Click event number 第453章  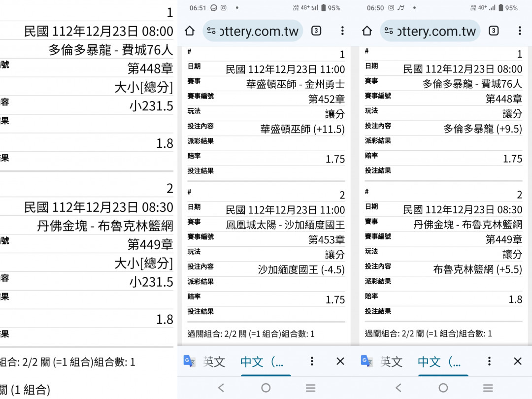click(327, 240)
